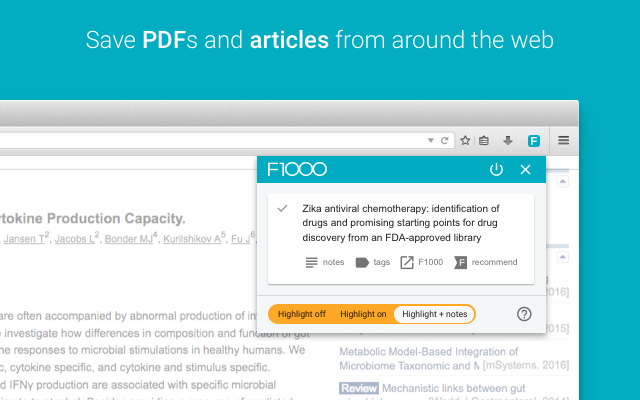Open the help question mark icon
Screen dimensions: 640x400
pyautogui.click(x=524, y=314)
